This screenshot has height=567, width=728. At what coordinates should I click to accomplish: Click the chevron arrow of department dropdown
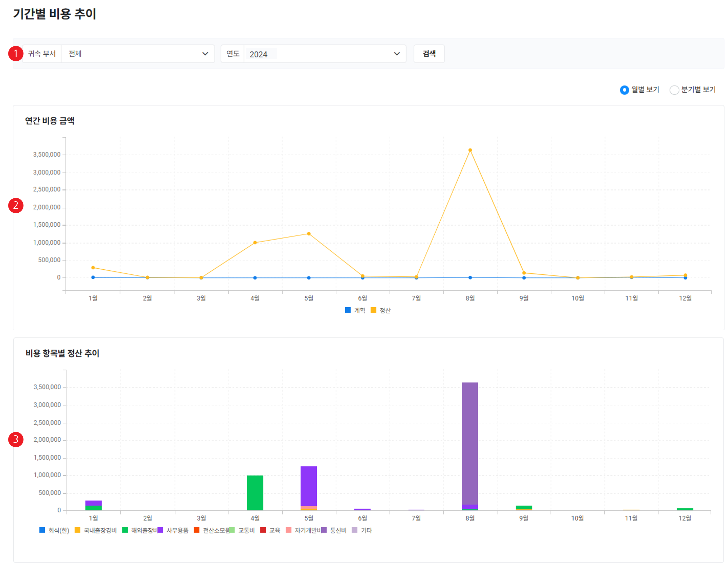pyautogui.click(x=205, y=54)
